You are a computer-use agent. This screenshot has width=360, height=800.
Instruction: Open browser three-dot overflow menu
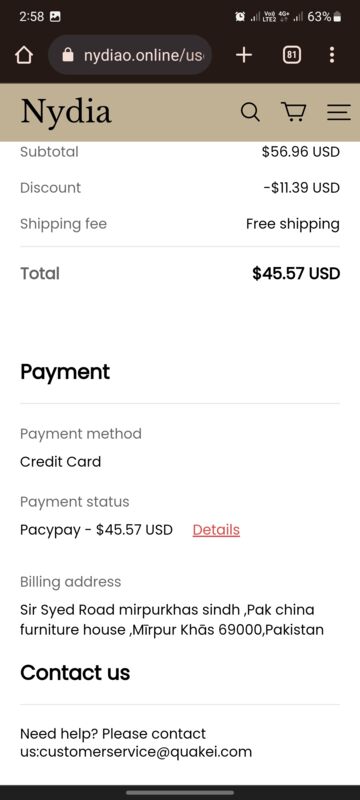pyautogui.click(x=332, y=55)
